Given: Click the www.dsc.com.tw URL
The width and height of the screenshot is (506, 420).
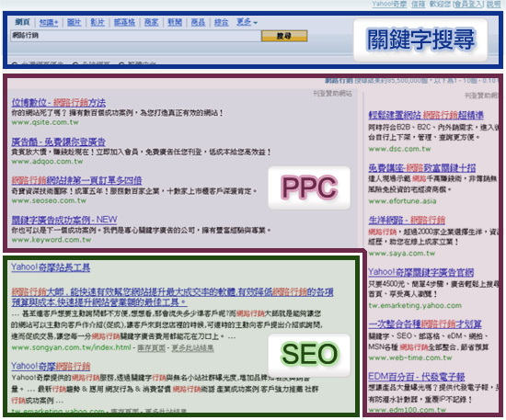Looking at the screenshot, I should pos(399,149).
